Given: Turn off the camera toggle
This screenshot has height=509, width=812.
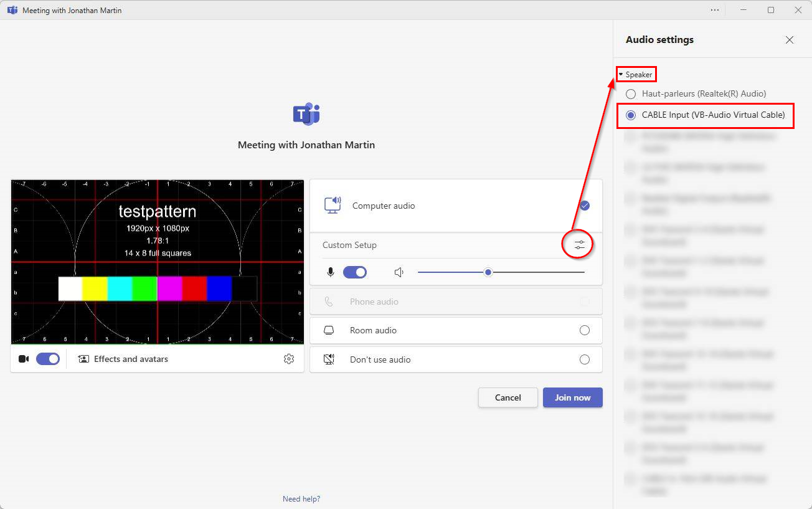Looking at the screenshot, I should (48, 359).
